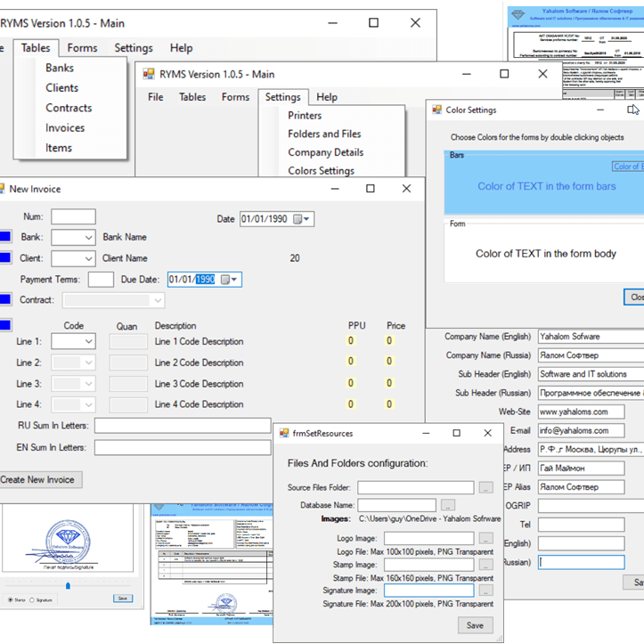The image size is (644, 644).
Task: Click the blue button next to Client
Action: tap(4, 258)
